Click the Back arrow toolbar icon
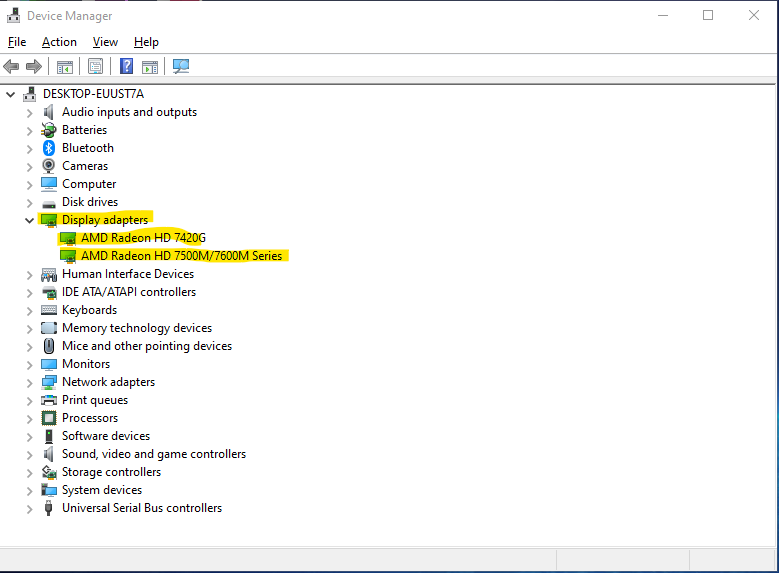This screenshot has height=573, width=779. click(x=11, y=66)
